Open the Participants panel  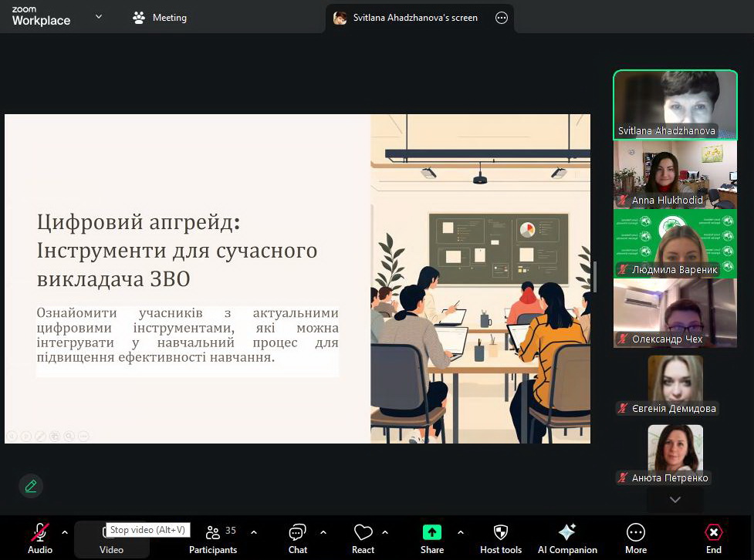(x=213, y=538)
